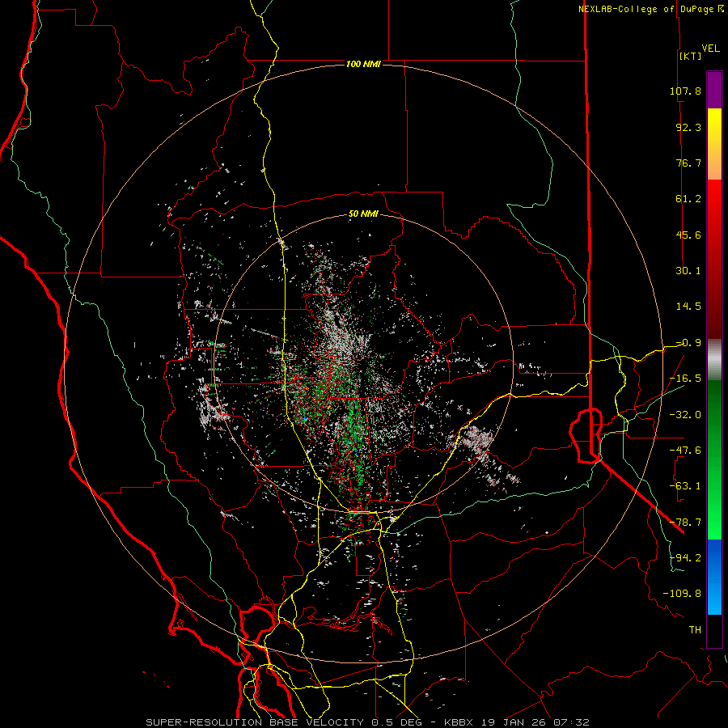This screenshot has width=728, height=728.
Task: Click SUPER-RESOLUTION BASE VELOCITY caption text
Action: click(255, 722)
